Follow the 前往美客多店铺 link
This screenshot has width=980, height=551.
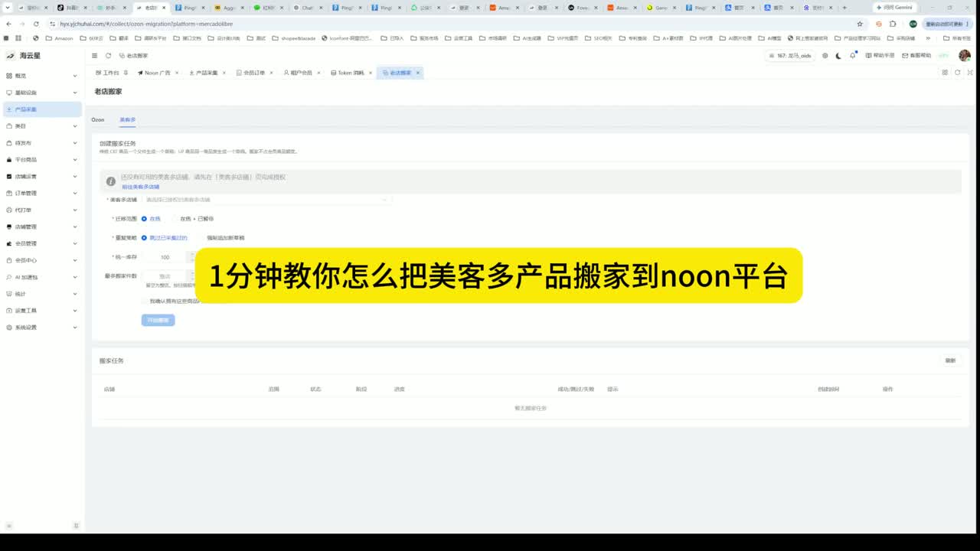(141, 187)
